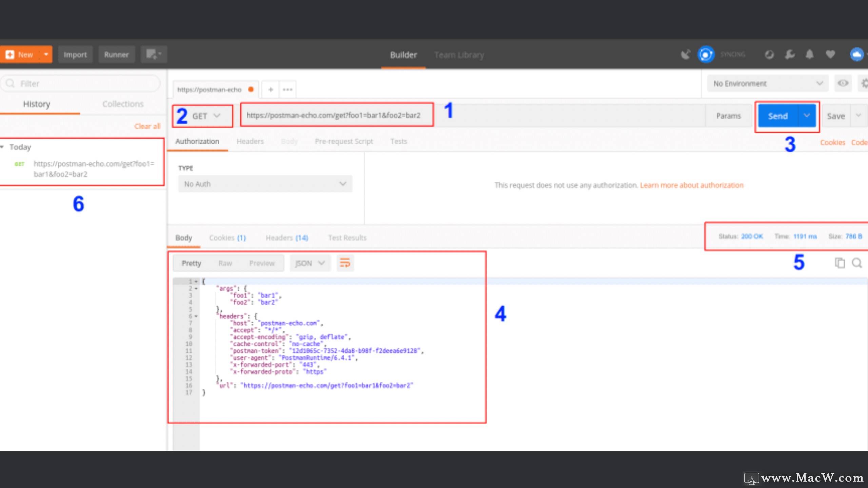Select the Tests tab
The width and height of the screenshot is (868, 488).
[x=399, y=141]
